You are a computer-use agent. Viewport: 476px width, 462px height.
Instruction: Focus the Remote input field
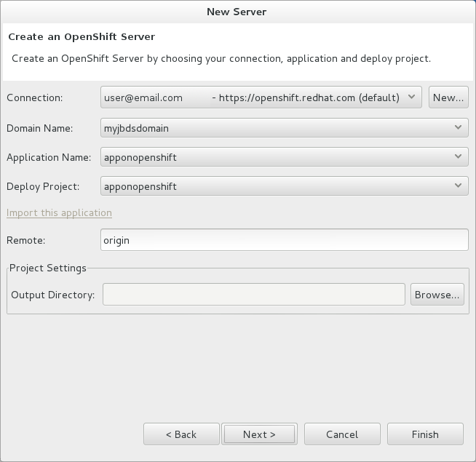click(x=284, y=240)
